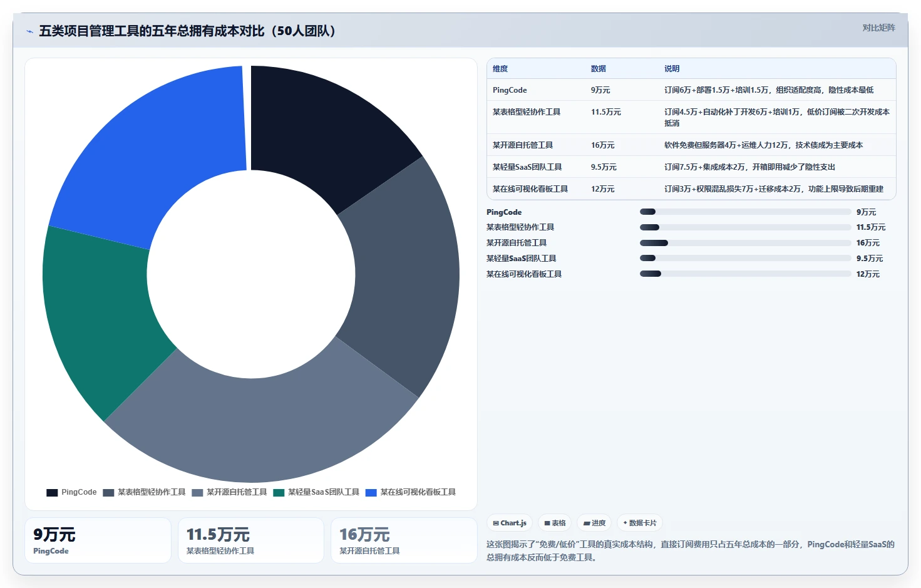Click the chart title 五类项目管理工具的五年总拥有成本对比
Screen dimensions: 921x588
187,31
